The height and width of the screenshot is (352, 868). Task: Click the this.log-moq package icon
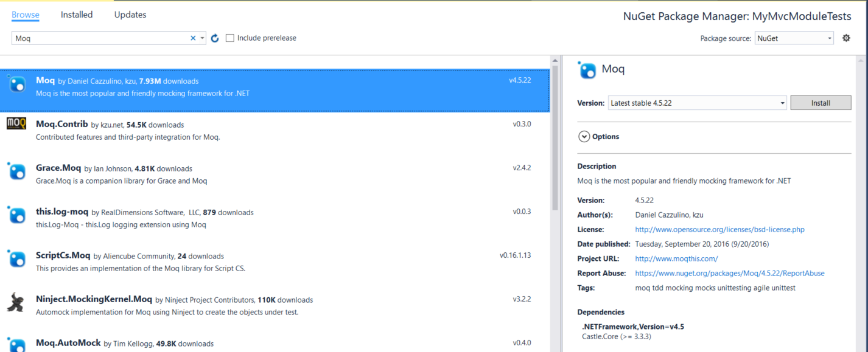pyautogui.click(x=16, y=216)
